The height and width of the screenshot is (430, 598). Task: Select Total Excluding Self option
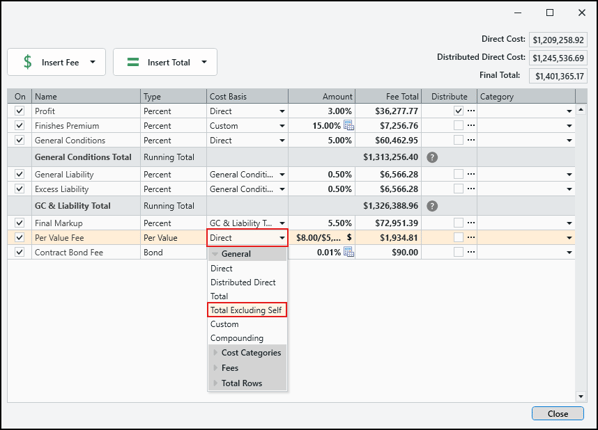[247, 310]
